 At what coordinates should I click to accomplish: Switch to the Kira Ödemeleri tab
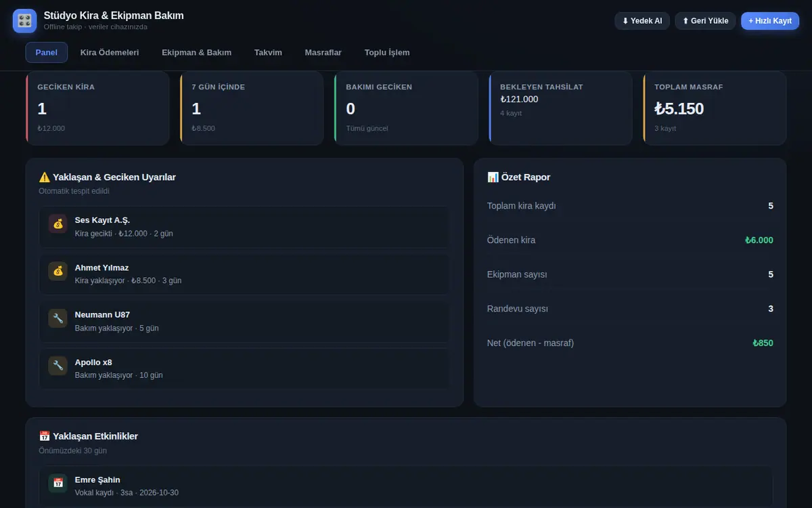pyautogui.click(x=110, y=52)
